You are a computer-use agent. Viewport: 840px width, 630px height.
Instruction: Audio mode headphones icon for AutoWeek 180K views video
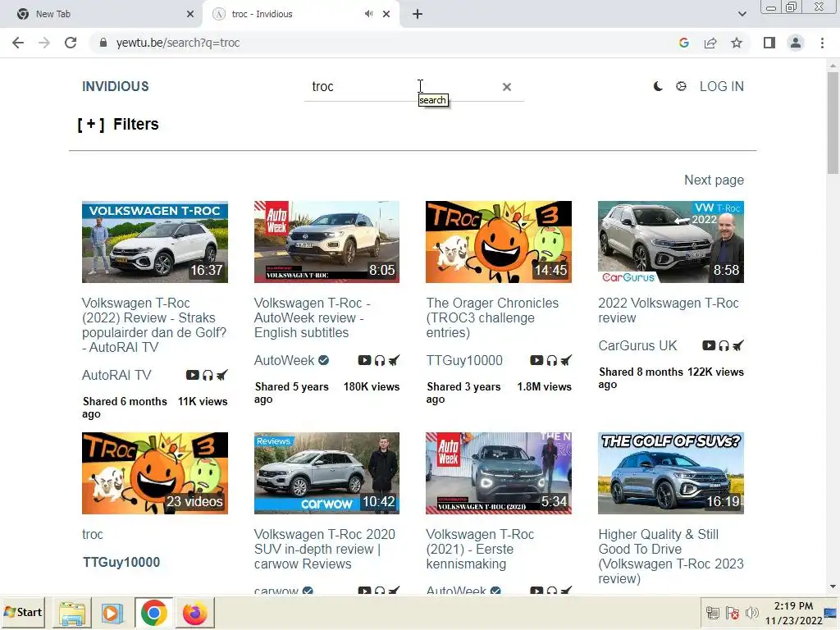click(380, 361)
